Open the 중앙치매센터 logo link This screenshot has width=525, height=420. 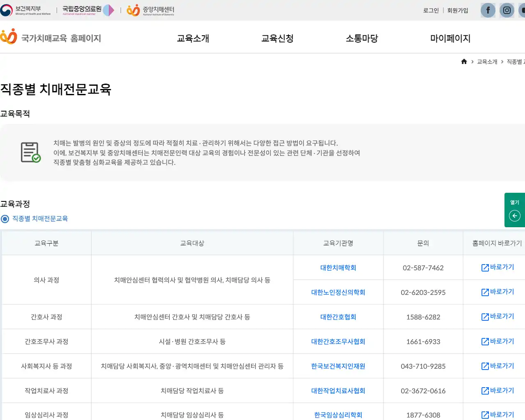pyautogui.click(x=151, y=10)
